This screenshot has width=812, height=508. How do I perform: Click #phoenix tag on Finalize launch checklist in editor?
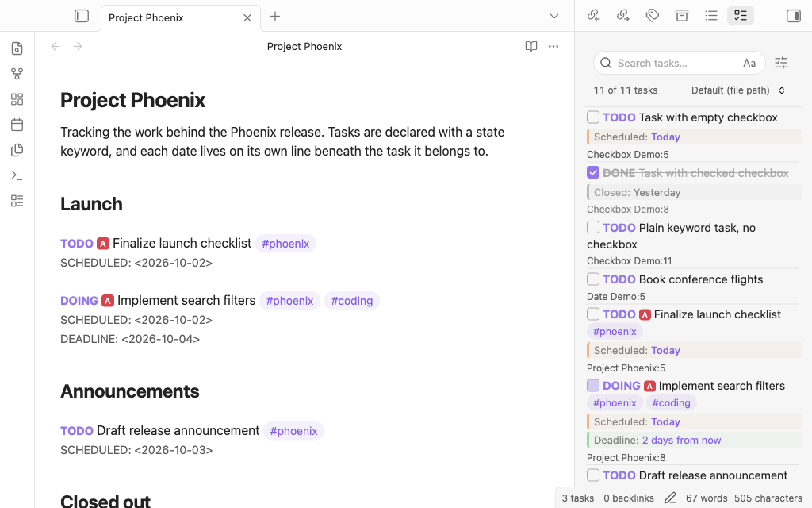pos(285,244)
